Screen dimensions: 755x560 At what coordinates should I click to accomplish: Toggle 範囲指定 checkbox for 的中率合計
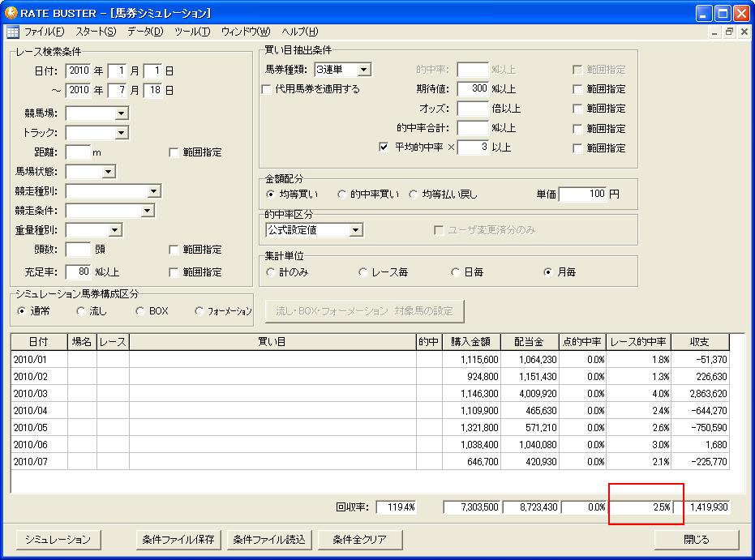click(x=577, y=129)
